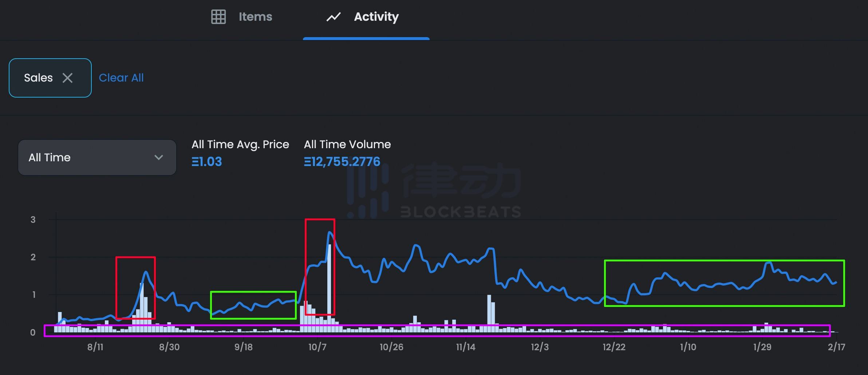This screenshot has width=868, height=375.
Task: Click the Items grid icon
Action: (x=218, y=17)
